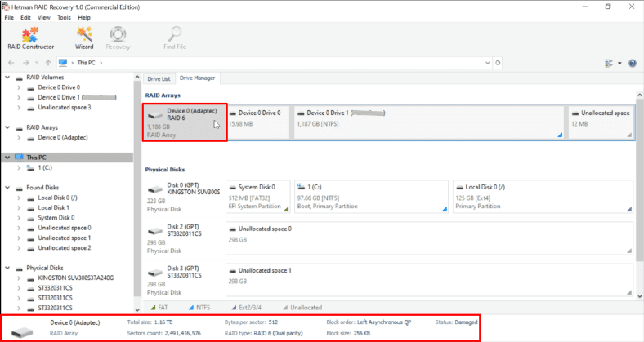The height and width of the screenshot is (342, 644).
Task: Select Local Disk 0 (/) tree item
Action: (x=57, y=198)
